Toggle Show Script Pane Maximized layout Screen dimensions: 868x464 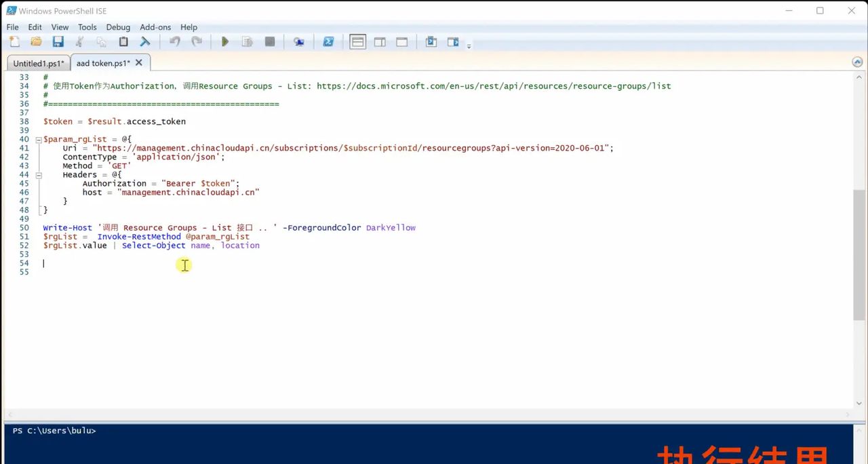[401, 42]
